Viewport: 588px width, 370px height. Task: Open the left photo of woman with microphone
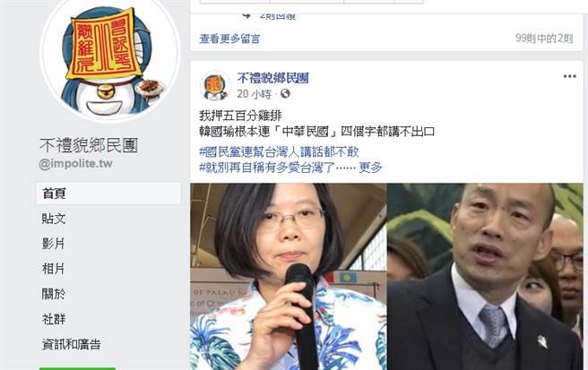[288, 277]
